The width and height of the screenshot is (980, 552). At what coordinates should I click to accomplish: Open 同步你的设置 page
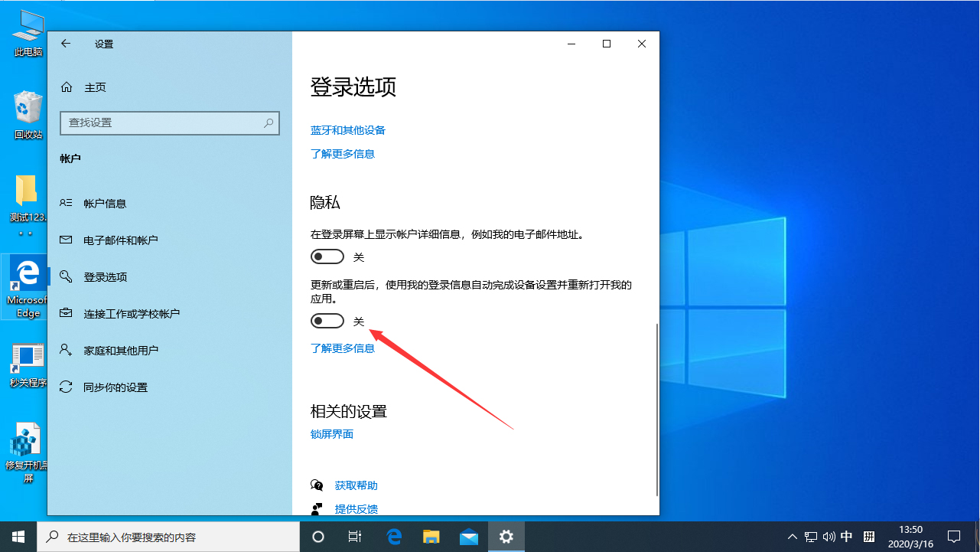(x=115, y=387)
